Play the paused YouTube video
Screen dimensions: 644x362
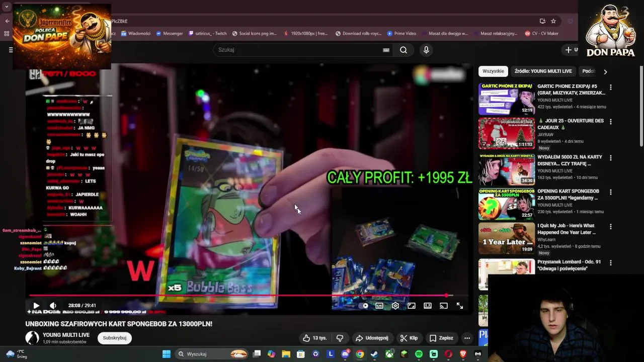pos(36,306)
